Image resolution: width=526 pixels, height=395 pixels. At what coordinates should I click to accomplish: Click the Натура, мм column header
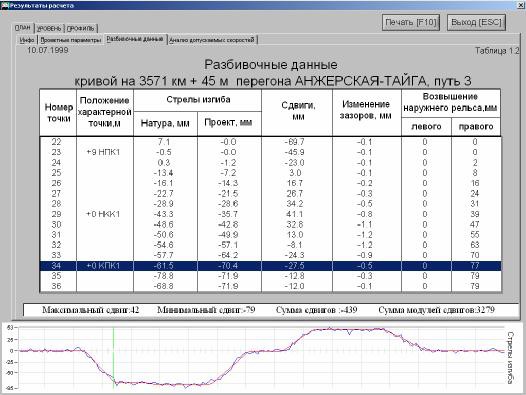pos(165,124)
